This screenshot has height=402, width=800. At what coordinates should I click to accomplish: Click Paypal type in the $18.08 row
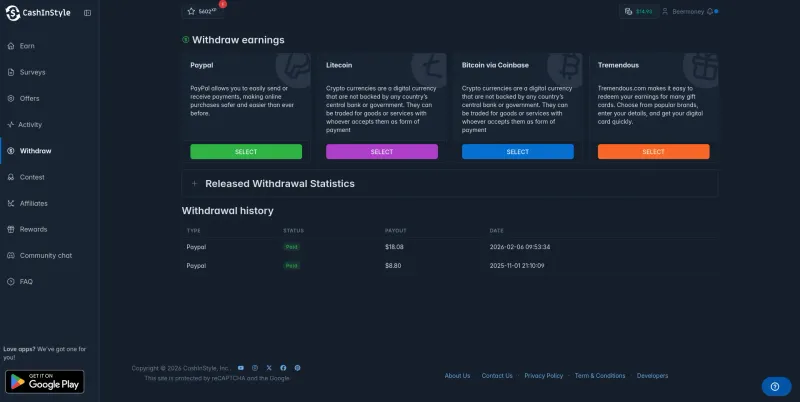tap(196, 247)
